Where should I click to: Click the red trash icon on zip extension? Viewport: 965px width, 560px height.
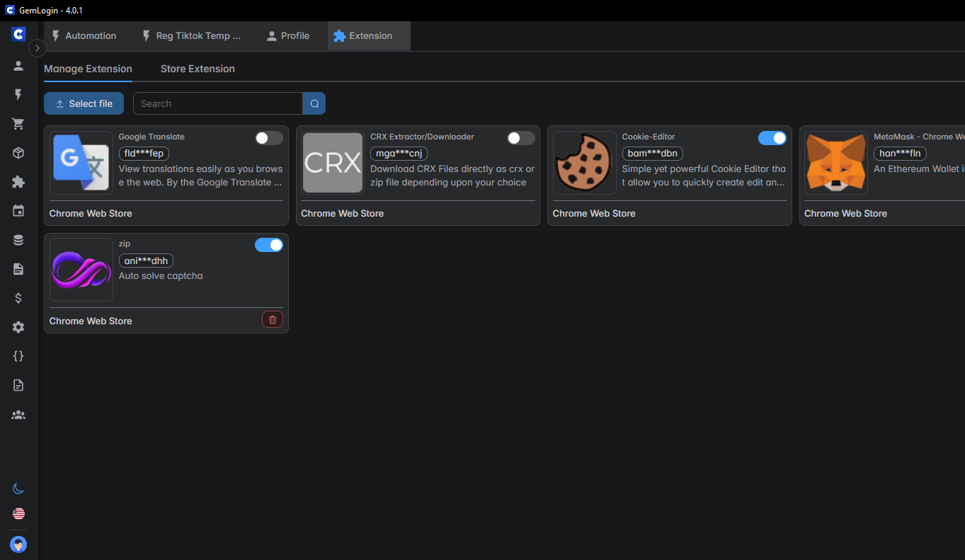[x=273, y=320]
